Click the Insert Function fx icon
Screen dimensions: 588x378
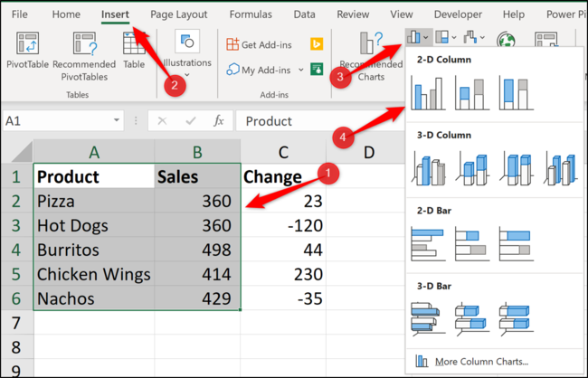218,120
